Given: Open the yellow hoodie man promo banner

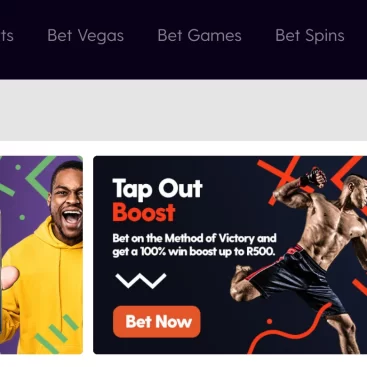Looking at the screenshot, I should 41,255.
